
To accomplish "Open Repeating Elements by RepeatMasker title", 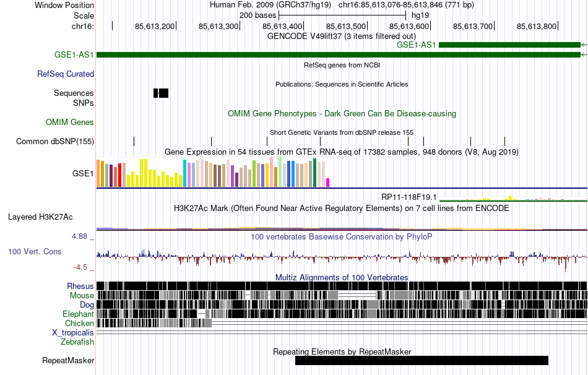I will point(342,351).
